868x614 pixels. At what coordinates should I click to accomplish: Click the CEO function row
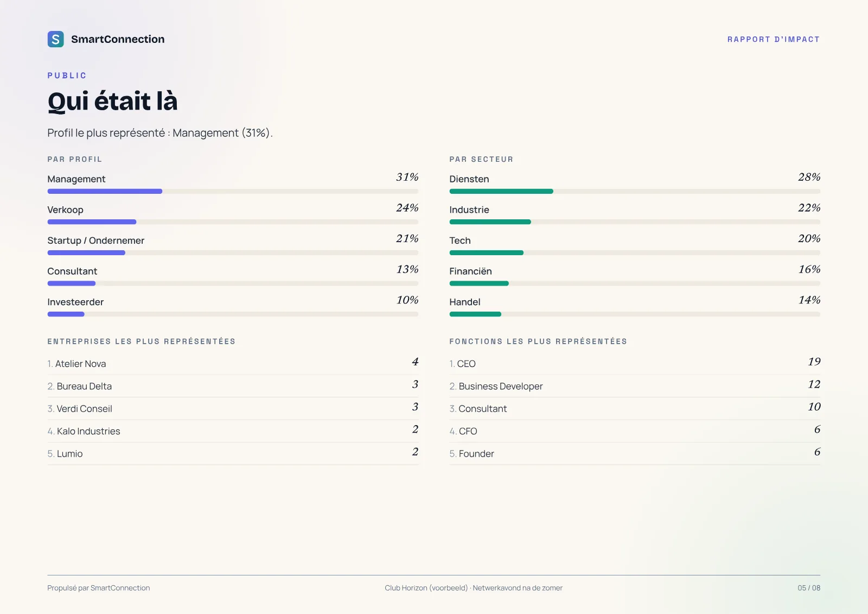635,363
